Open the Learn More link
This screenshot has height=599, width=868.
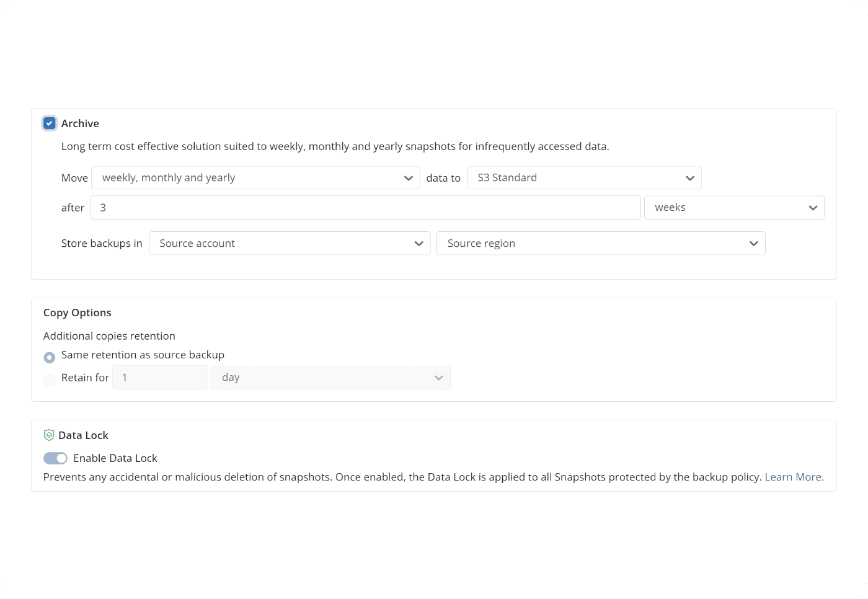coord(794,477)
